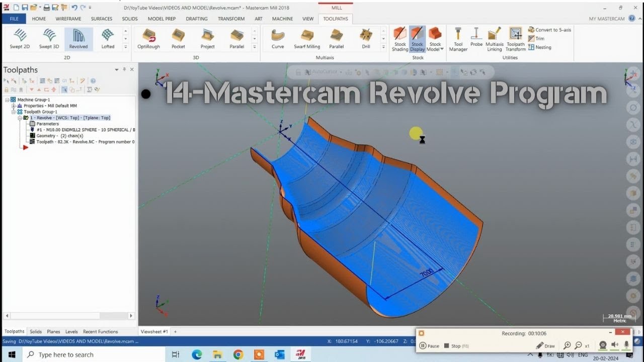
Task: Select the Project toolpath
Action: 207,39
